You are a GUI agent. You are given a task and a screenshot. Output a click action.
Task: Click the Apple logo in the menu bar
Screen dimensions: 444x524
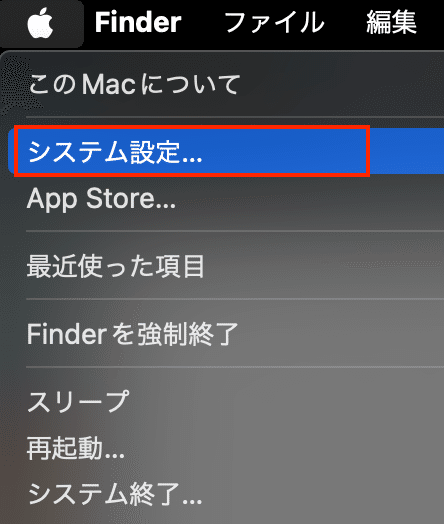(x=40, y=23)
